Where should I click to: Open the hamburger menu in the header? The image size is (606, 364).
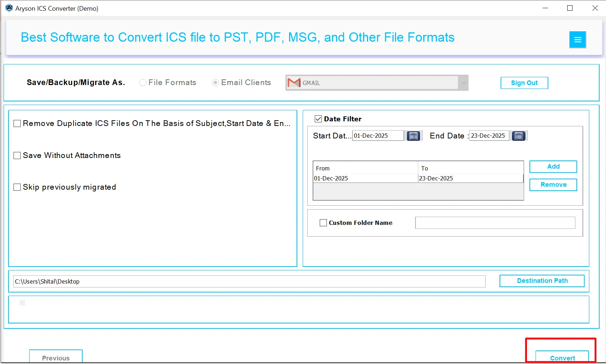[578, 39]
